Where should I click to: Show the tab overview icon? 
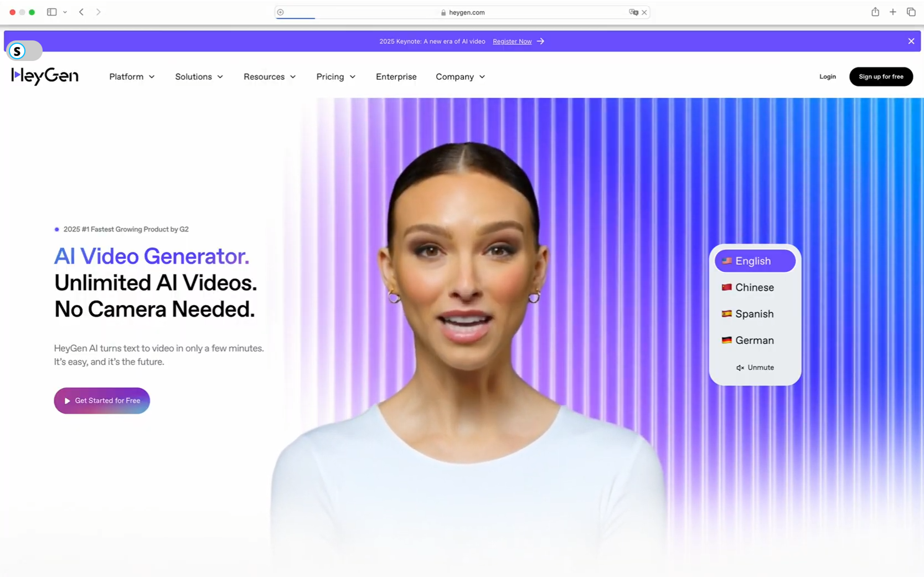(x=911, y=12)
